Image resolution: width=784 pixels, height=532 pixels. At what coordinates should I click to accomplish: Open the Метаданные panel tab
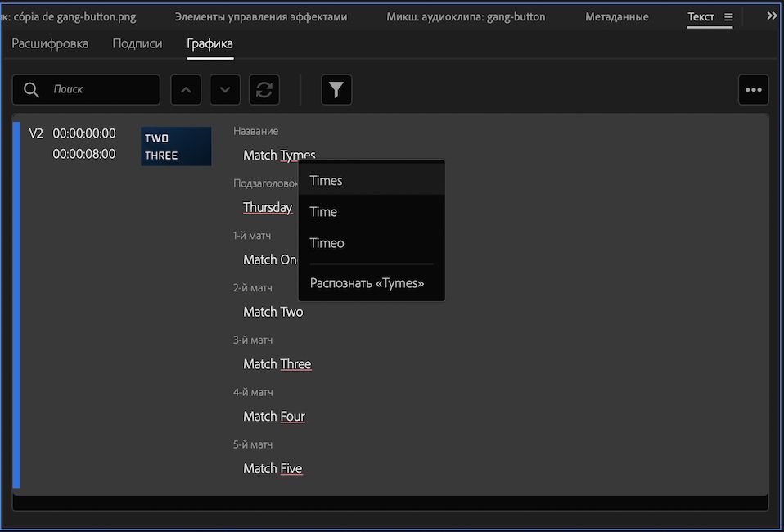point(617,17)
